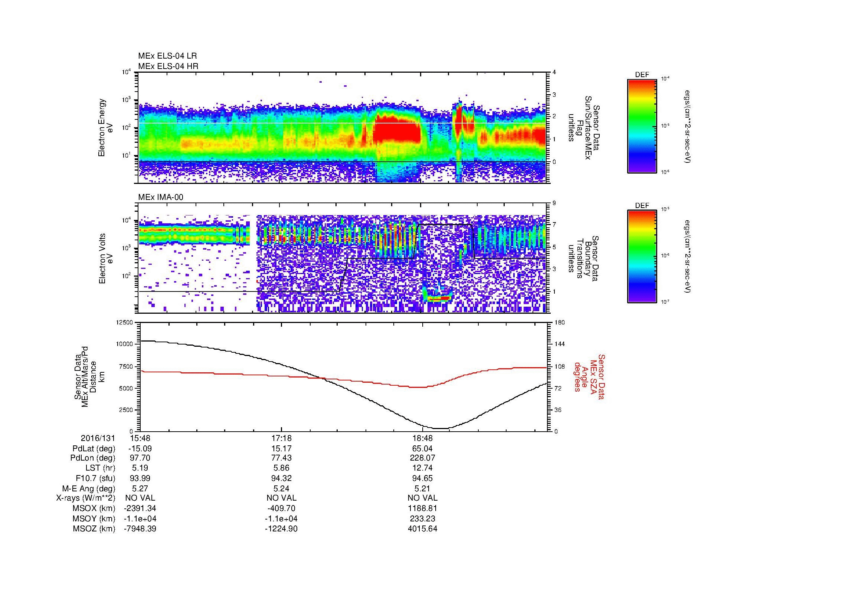The height and width of the screenshot is (613, 868).
Task: Click the PdLon value '97.70'
Action: [140, 458]
